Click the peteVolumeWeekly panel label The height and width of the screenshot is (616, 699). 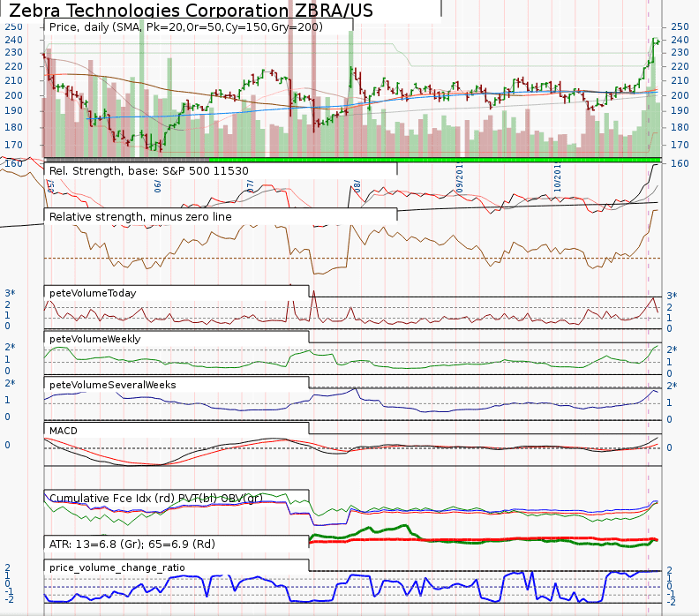(95, 339)
